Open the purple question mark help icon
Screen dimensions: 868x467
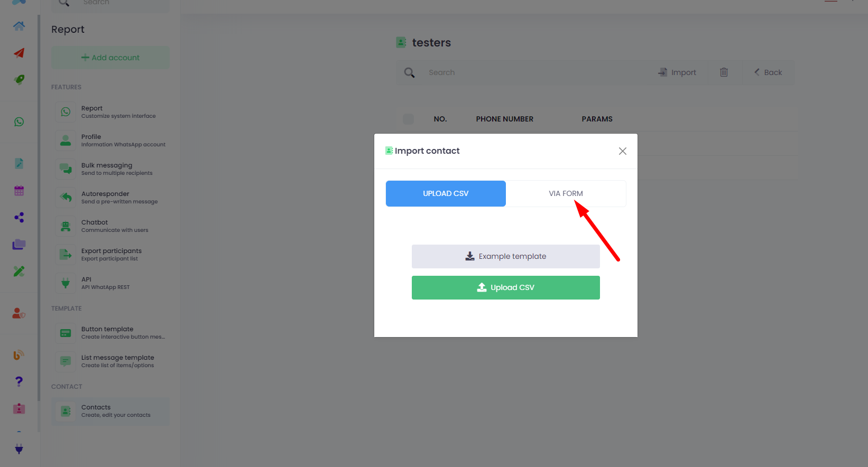[x=19, y=381]
